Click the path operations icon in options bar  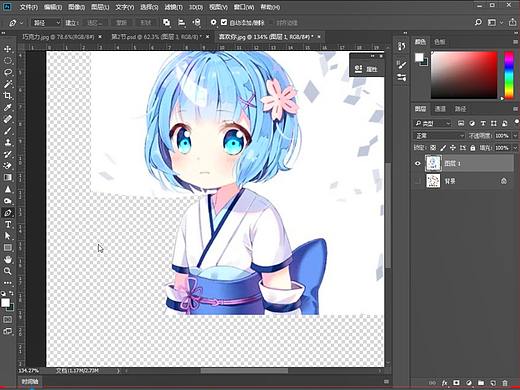click(166, 23)
